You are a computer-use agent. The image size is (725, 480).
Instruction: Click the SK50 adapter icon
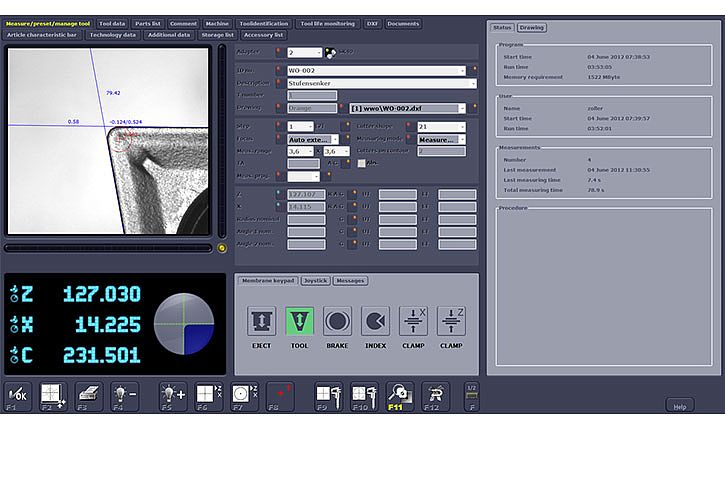pyautogui.click(x=330, y=53)
